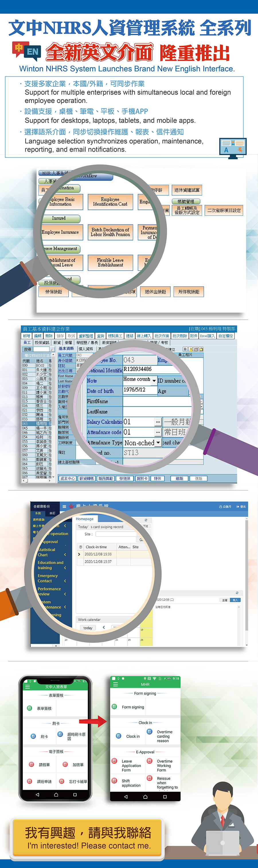The height and width of the screenshot is (868, 258).
Task: Open the hamburger menu in 文中人資表單 app
Action: (27, 686)
